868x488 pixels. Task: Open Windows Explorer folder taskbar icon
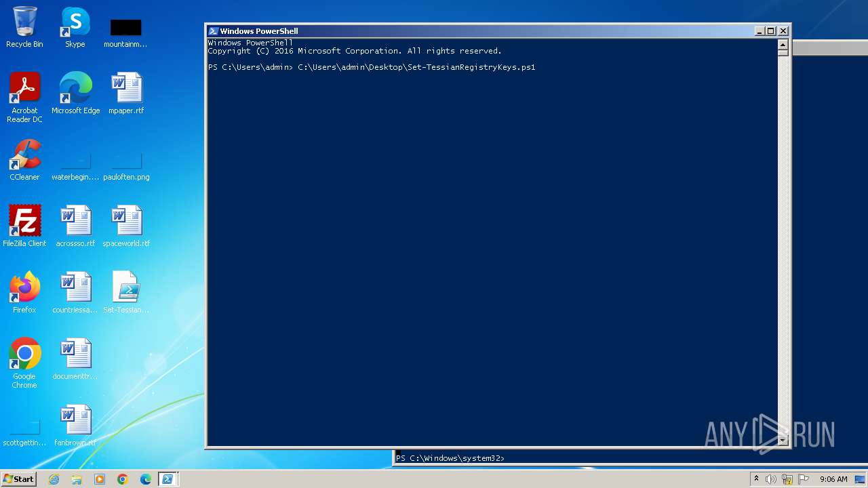77,479
